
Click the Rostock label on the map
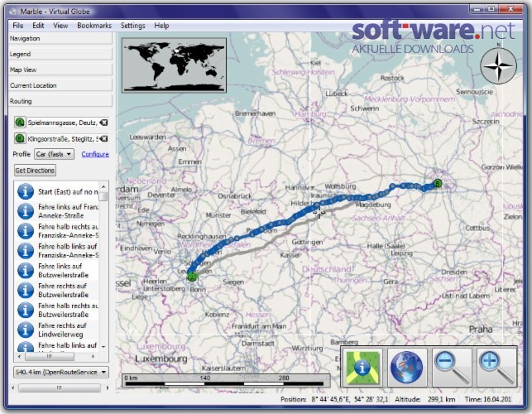(392, 78)
